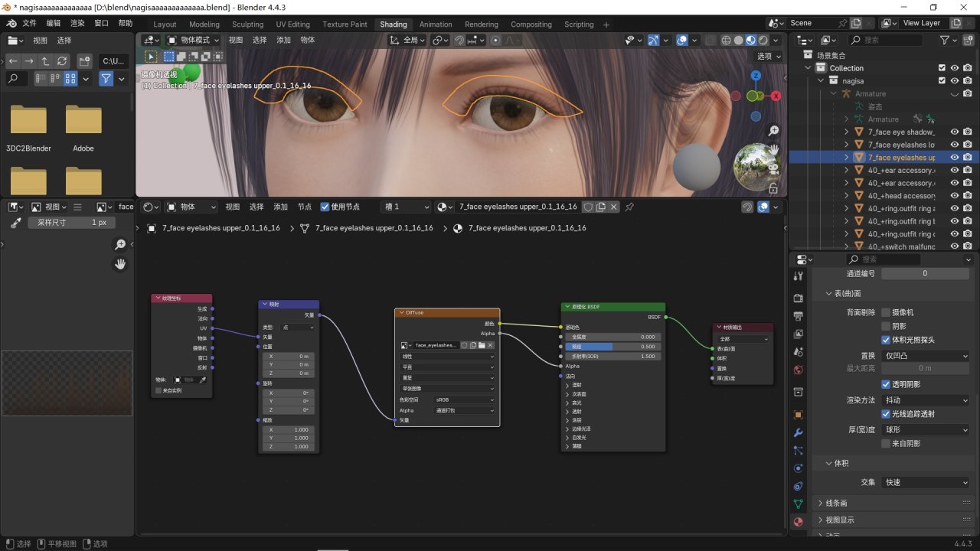This screenshot has width=980, height=551.
Task: Click the pin icon in node editor header
Action: coord(629,207)
